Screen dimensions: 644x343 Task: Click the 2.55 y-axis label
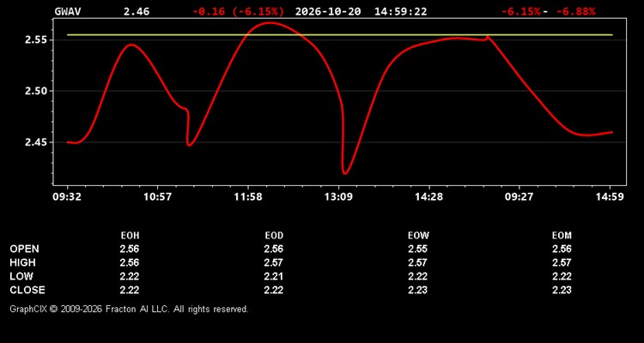(x=35, y=40)
